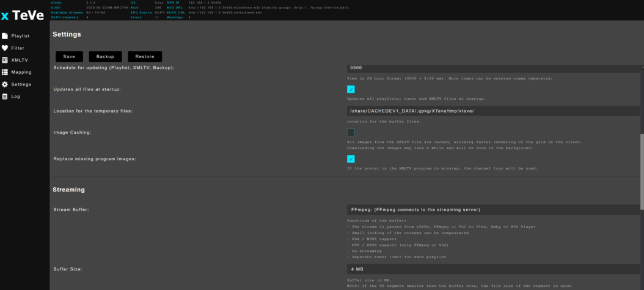Click the 'Buffer Size:' label
Image resolution: width=644 pixels, height=290 pixels.
pos(68,269)
